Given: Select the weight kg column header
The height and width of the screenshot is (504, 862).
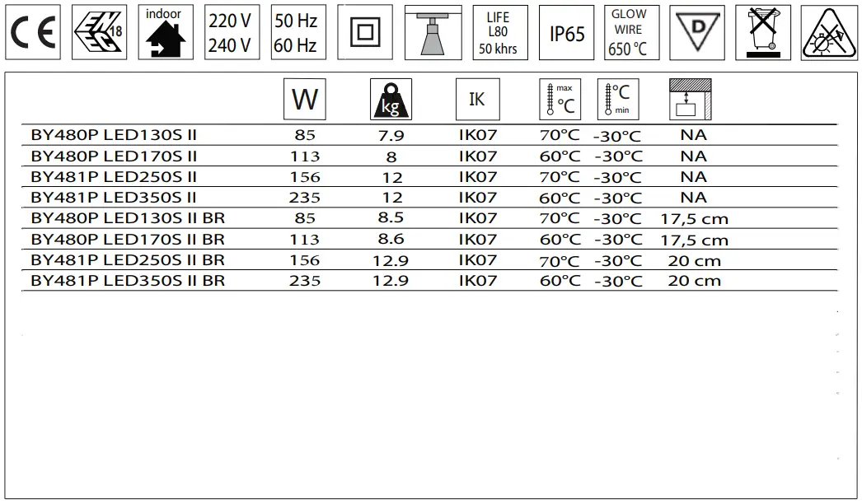Looking at the screenshot, I should click(391, 98).
